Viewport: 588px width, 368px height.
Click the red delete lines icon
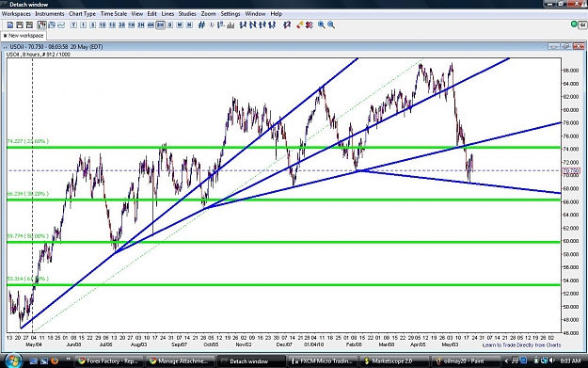tap(310, 25)
